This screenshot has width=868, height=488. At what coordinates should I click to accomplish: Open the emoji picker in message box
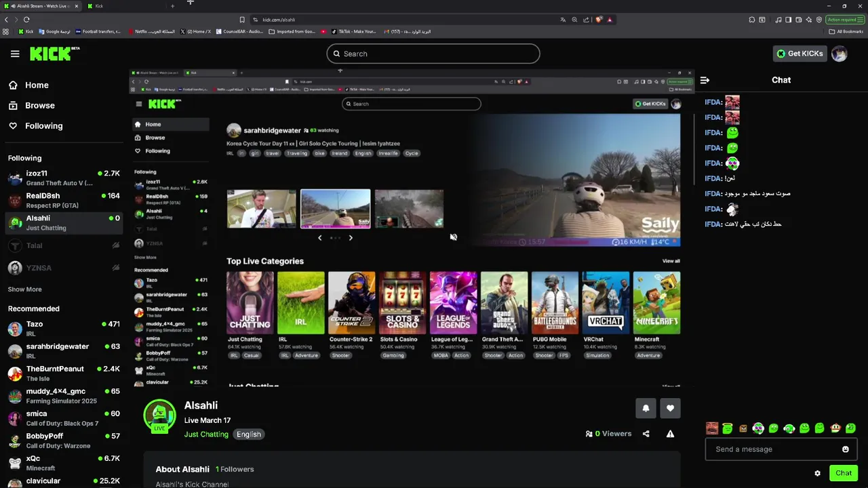tap(845, 449)
